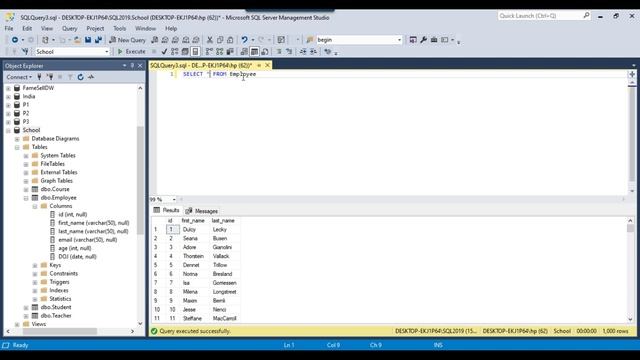Click the Paste icon in toolbar
Screen dimensions: 640x360
(230, 40)
